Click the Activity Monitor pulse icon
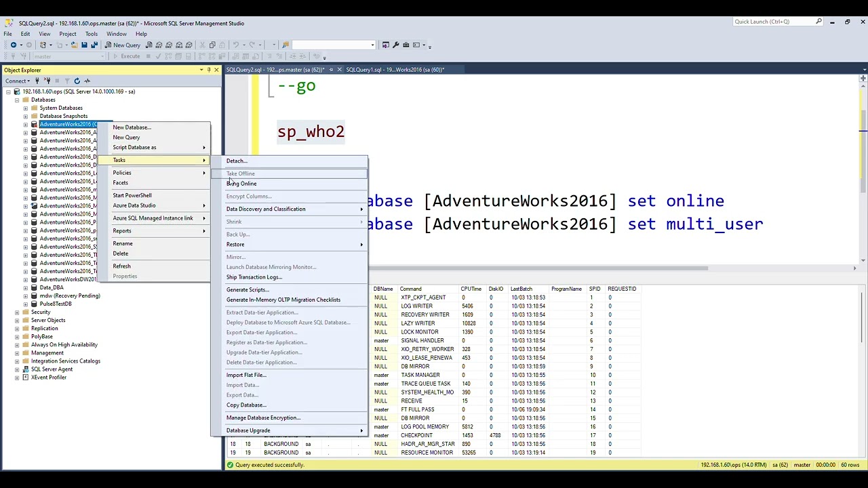 point(87,81)
